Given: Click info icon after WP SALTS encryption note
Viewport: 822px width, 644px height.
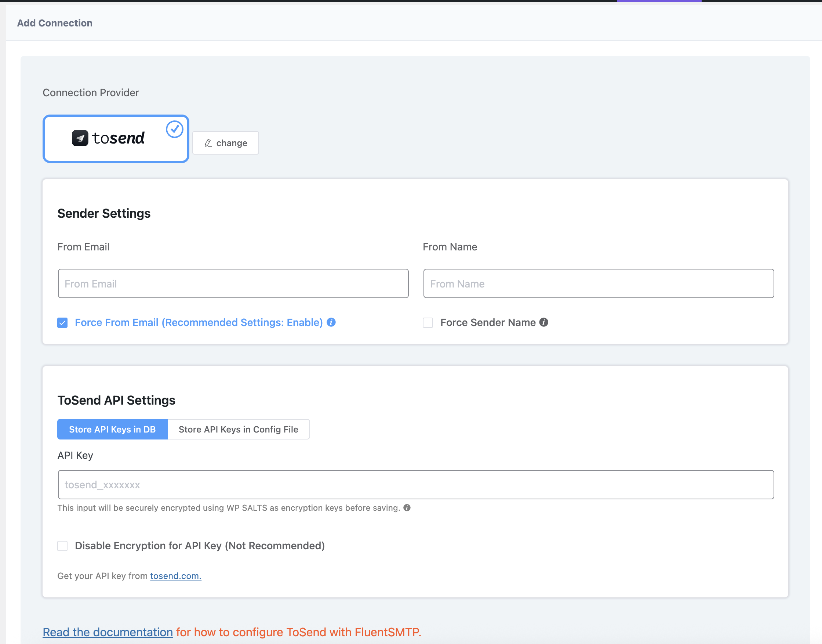Looking at the screenshot, I should 407,507.
